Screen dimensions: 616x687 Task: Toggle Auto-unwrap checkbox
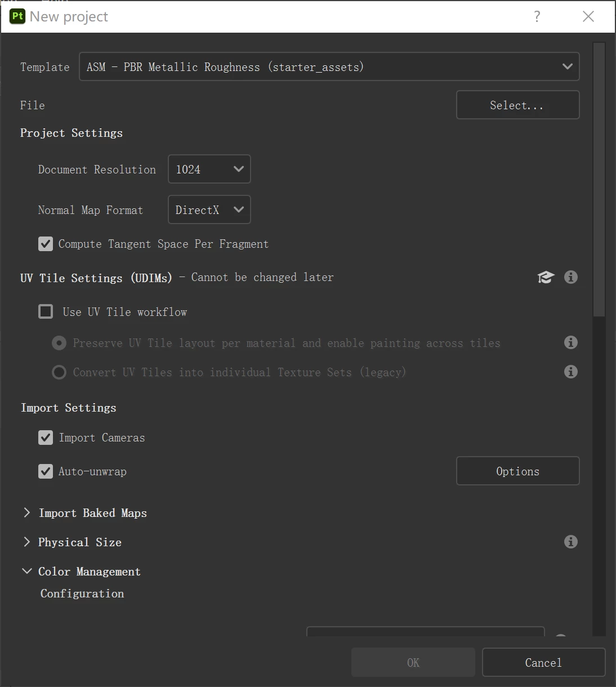pos(46,471)
